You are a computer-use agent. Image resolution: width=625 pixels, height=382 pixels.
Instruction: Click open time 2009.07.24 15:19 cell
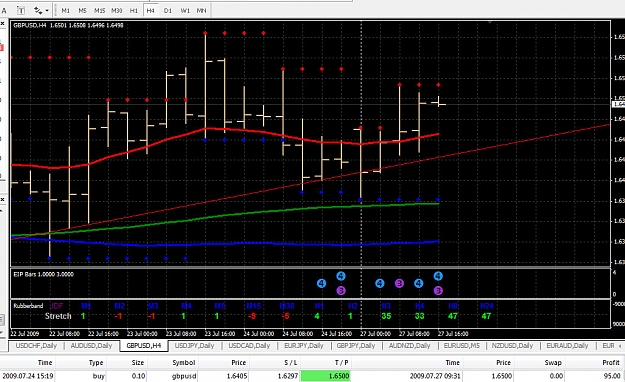click(x=28, y=376)
